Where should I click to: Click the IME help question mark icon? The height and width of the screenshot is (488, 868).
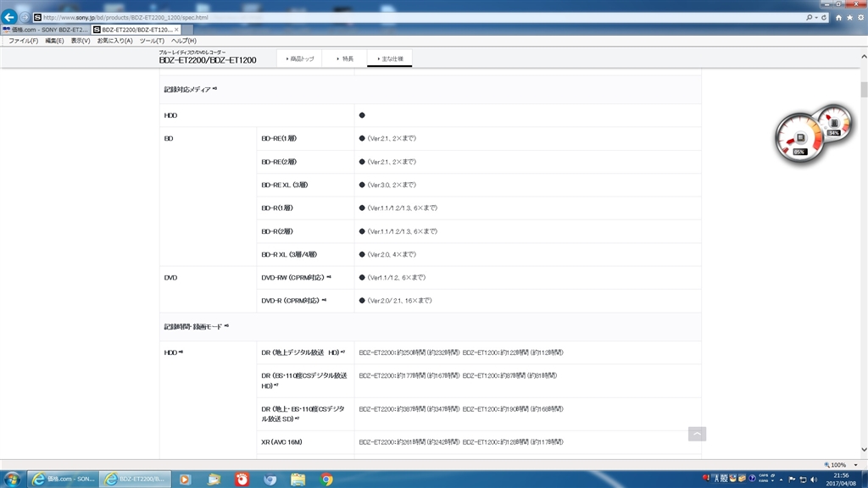coord(752,479)
